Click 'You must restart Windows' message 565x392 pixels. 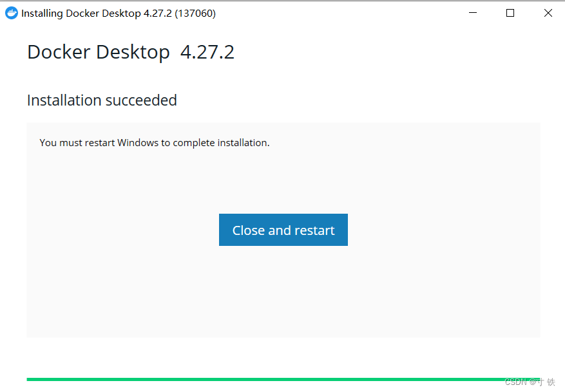pyautogui.click(x=155, y=143)
